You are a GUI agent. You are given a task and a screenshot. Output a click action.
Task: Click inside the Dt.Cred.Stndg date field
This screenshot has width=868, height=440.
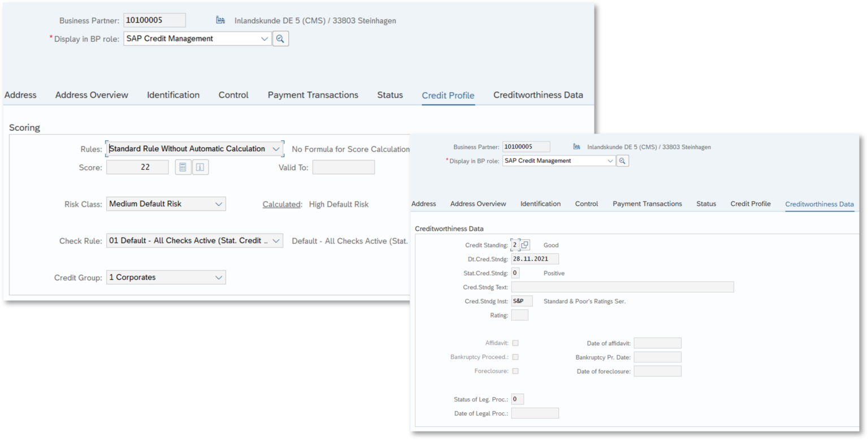535,258
